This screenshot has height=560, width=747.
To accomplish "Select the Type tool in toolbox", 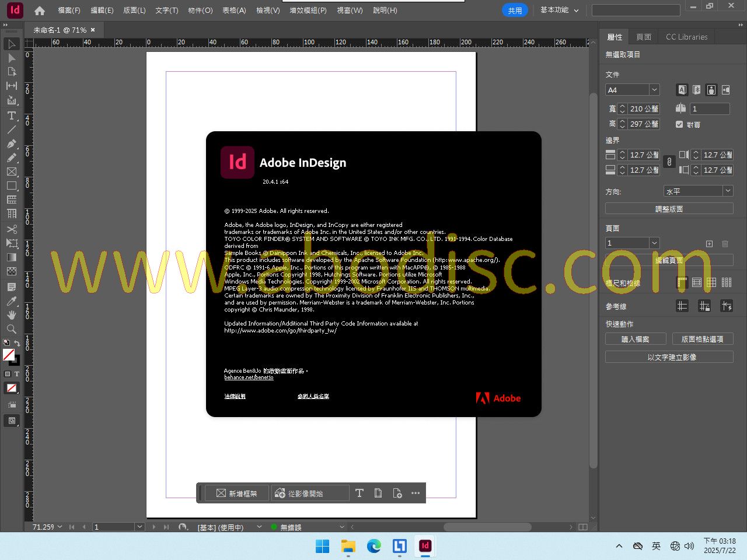I will click(x=12, y=116).
